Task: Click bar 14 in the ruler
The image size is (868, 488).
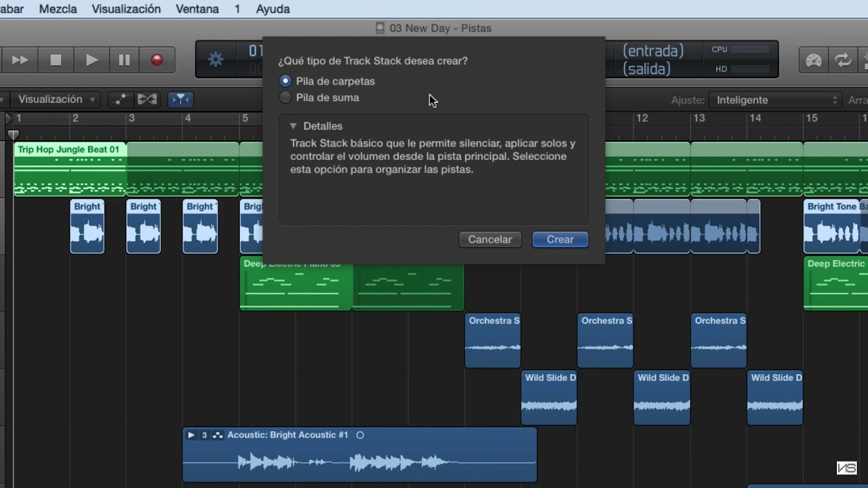Action: pos(755,118)
